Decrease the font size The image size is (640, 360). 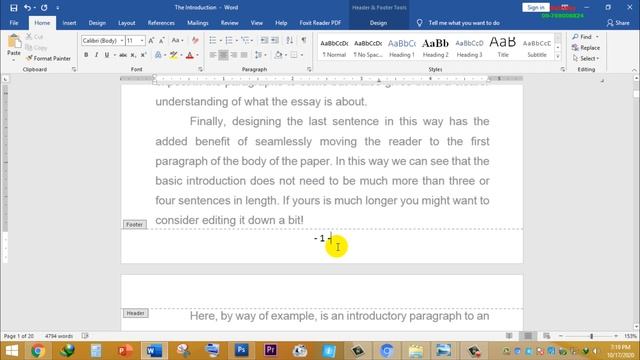[162, 40]
